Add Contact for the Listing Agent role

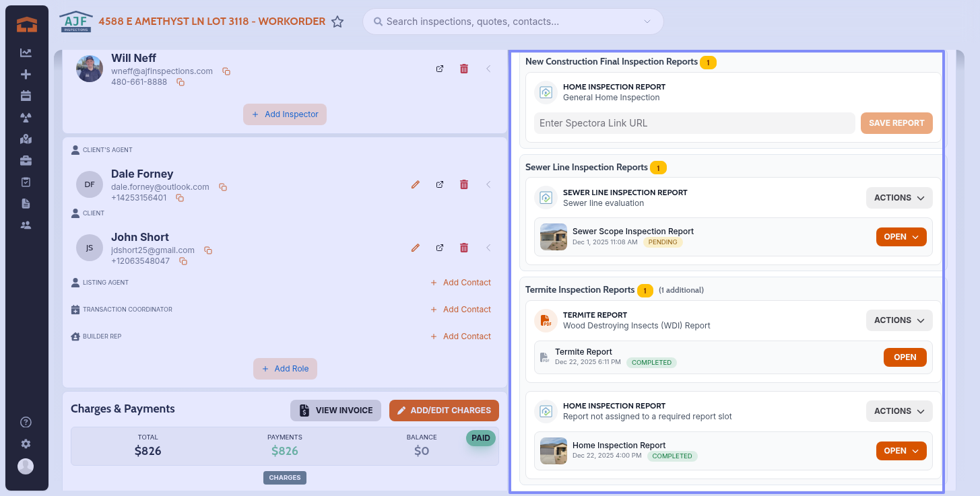point(461,283)
